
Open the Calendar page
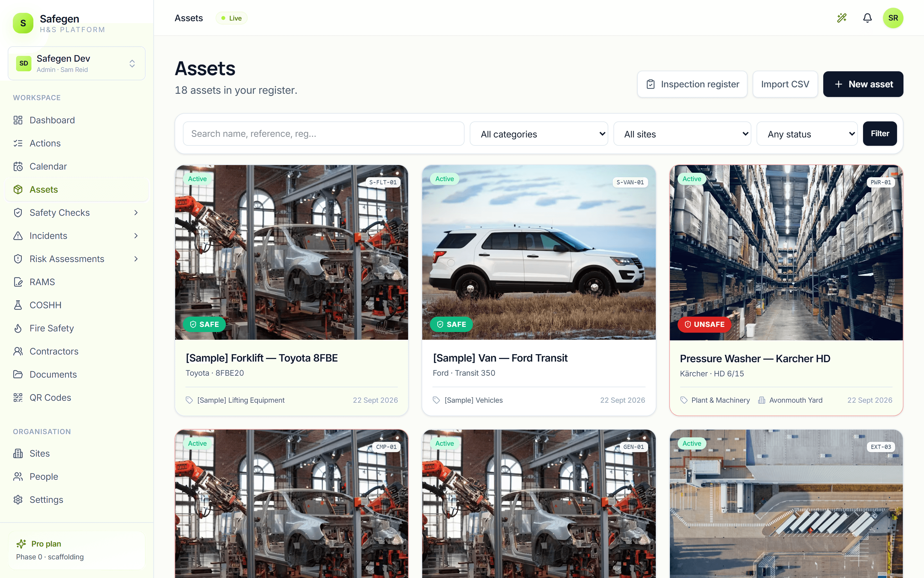tap(77, 166)
